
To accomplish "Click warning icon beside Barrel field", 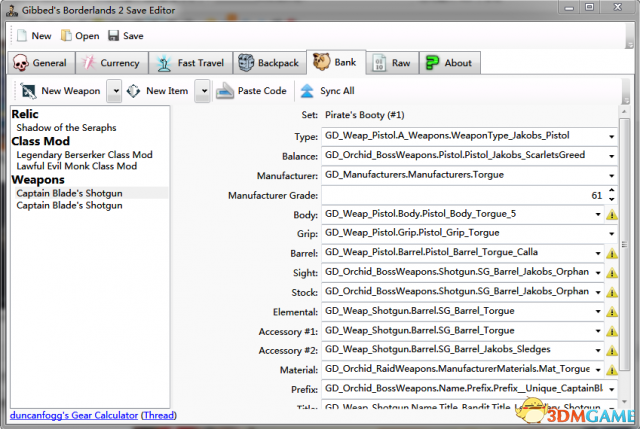I will [611, 253].
